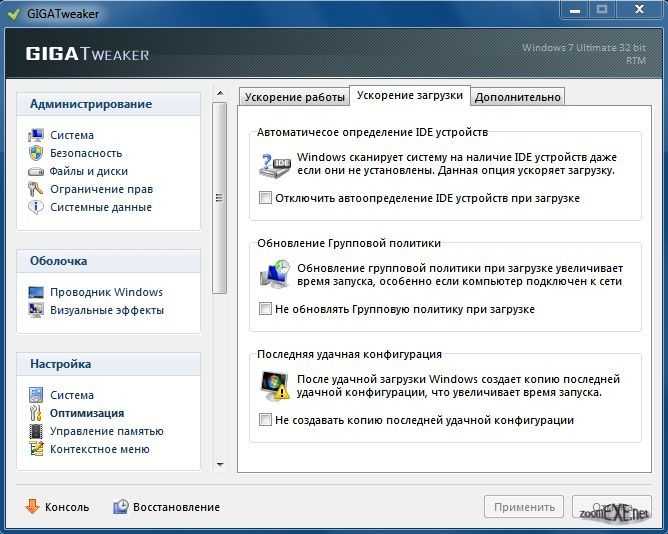Click the last known good configuration icon
The height and width of the screenshot is (534, 668).
pyautogui.click(x=275, y=386)
